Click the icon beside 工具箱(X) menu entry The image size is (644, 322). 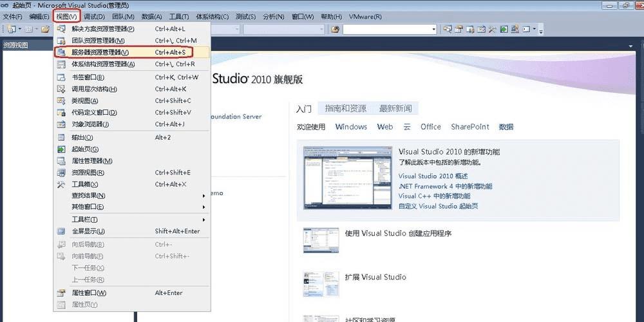[x=61, y=184]
